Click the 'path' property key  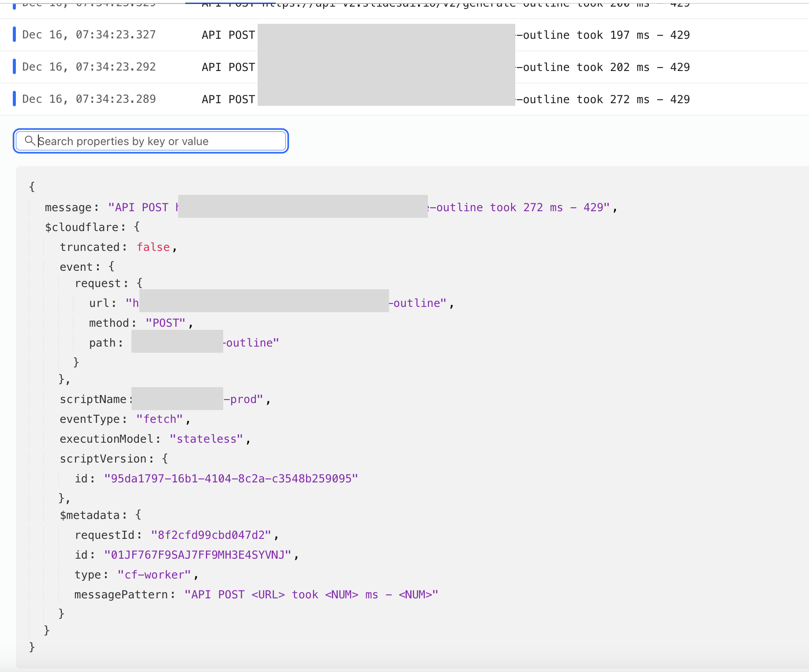(x=103, y=343)
